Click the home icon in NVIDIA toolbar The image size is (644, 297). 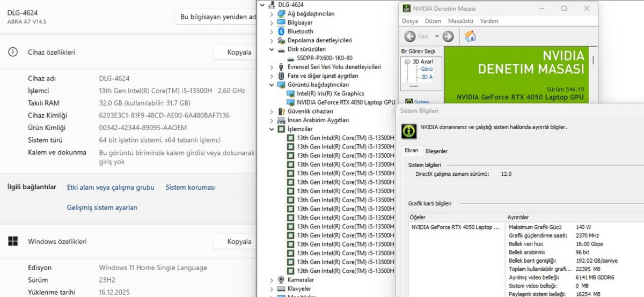point(471,36)
